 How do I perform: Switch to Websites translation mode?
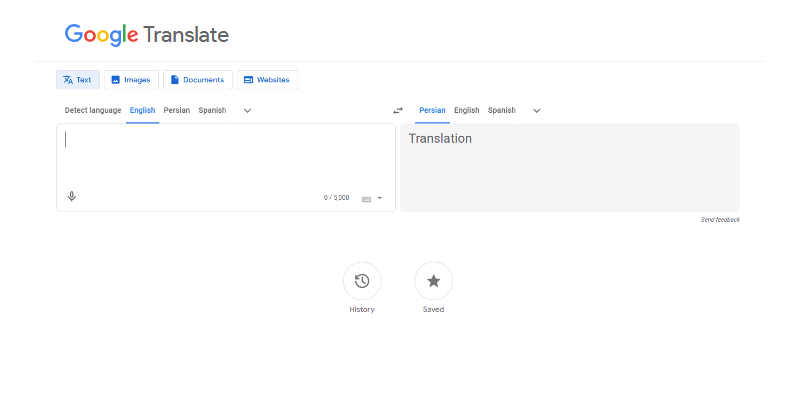[267, 80]
